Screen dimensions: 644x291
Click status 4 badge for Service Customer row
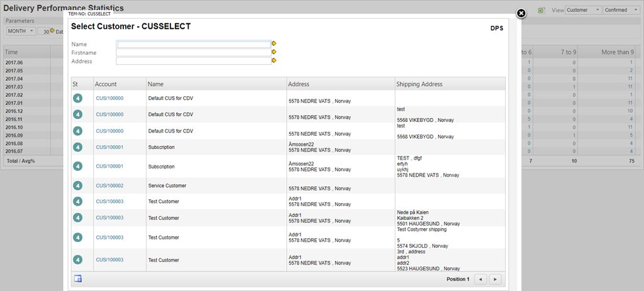click(x=77, y=186)
